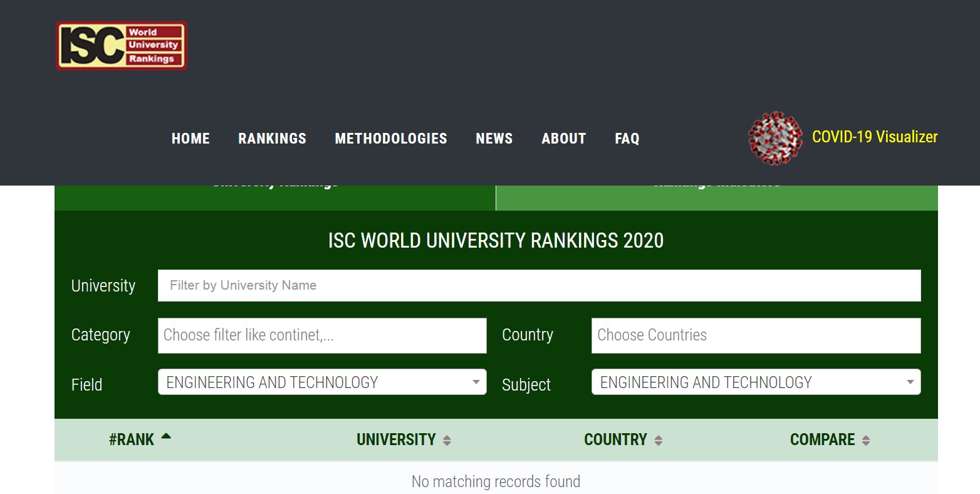Click the 'No matching records found' text
This screenshot has width=980, height=494.
496,481
